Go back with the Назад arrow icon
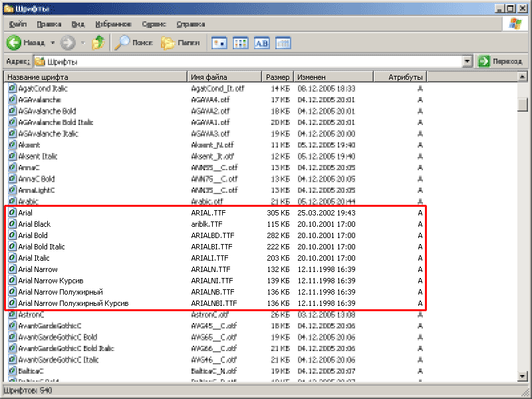This screenshot has width=532, height=399. click(14, 43)
